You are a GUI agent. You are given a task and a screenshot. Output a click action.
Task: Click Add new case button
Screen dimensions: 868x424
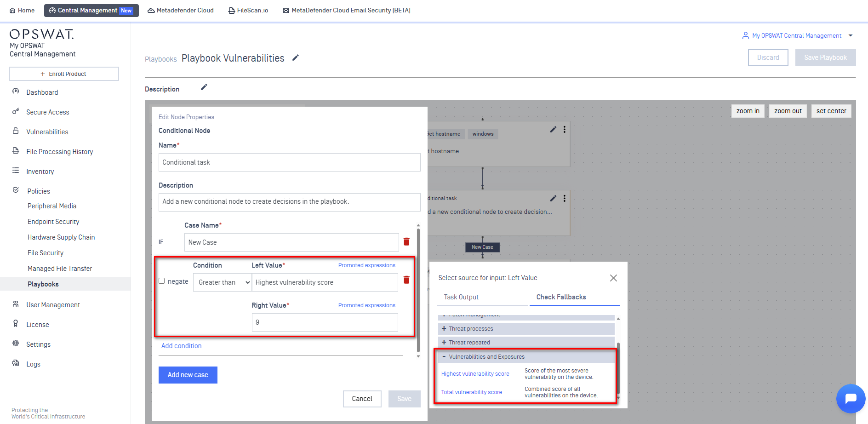pos(188,375)
